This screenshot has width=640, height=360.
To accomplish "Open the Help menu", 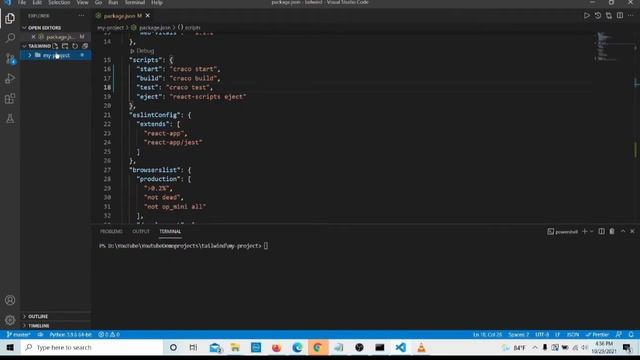I will click(x=157, y=2).
